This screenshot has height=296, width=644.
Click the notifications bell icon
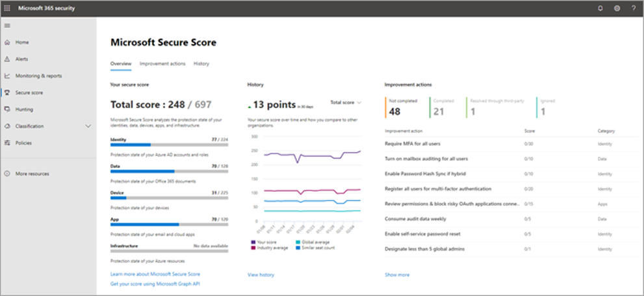point(600,8)
